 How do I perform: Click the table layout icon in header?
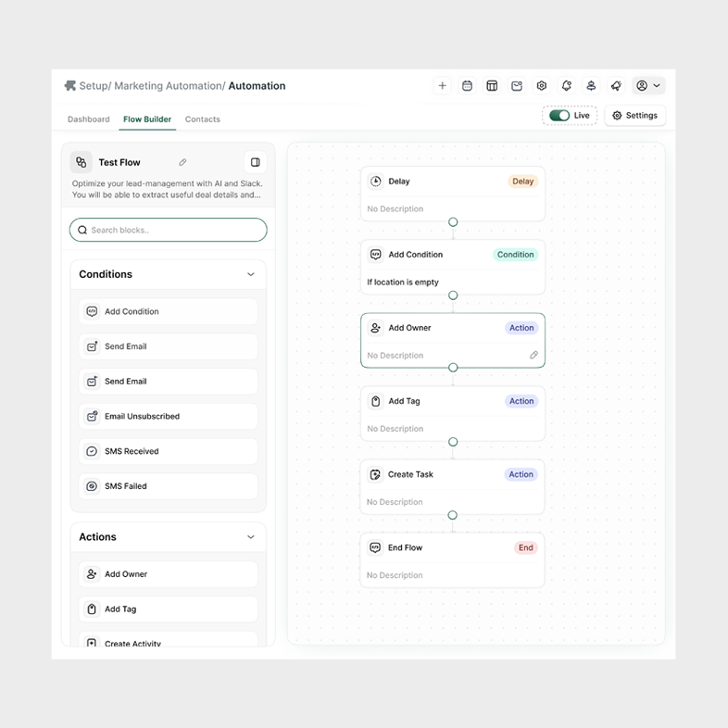[492, 86]
